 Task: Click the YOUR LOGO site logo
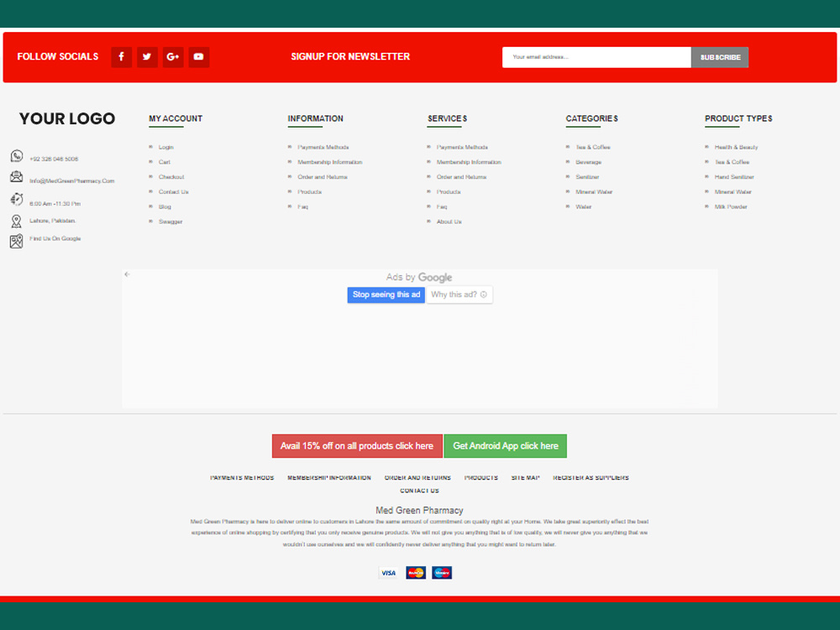click(67, 118)
